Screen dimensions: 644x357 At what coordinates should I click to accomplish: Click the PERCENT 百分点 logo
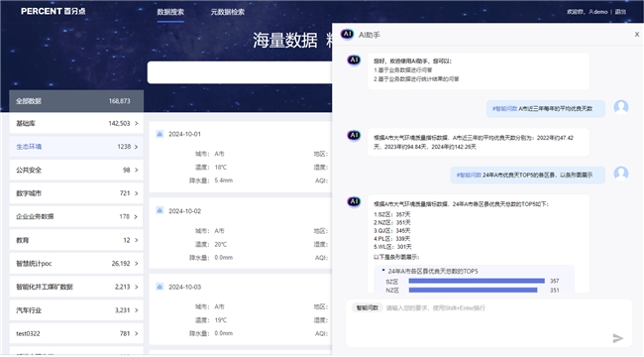53,11
